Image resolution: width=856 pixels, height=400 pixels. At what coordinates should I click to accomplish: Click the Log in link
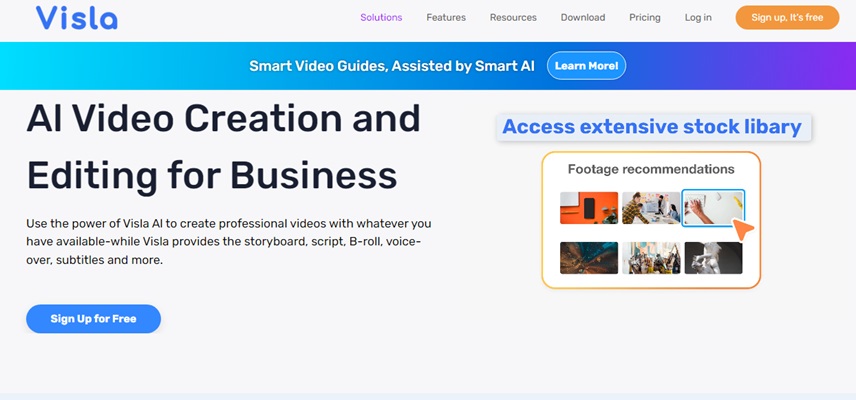tap(698, 17)
